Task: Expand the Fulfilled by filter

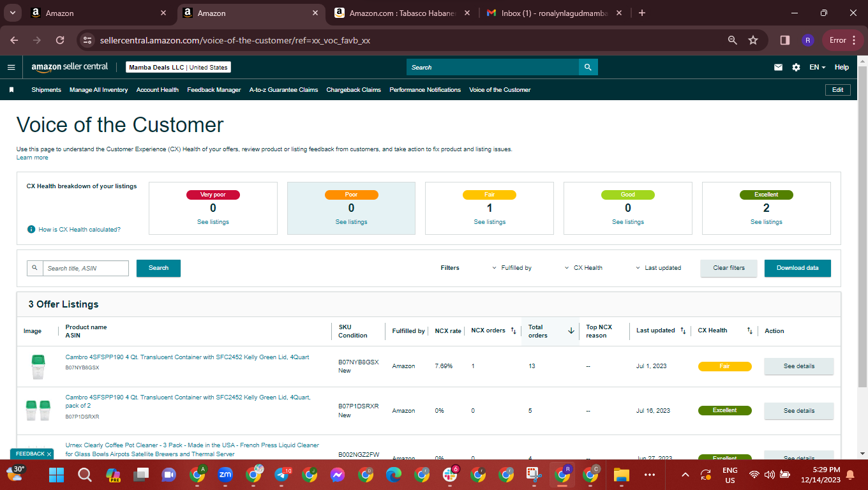Action: pyautogui.click(x=512, y=268)
